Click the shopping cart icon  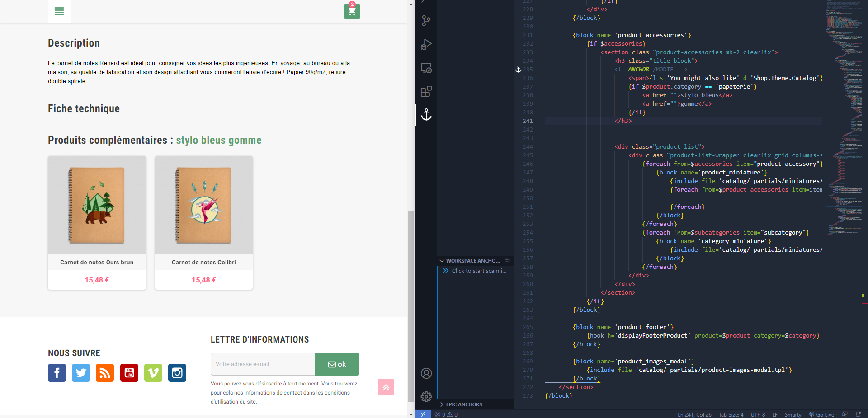(352, 11)
